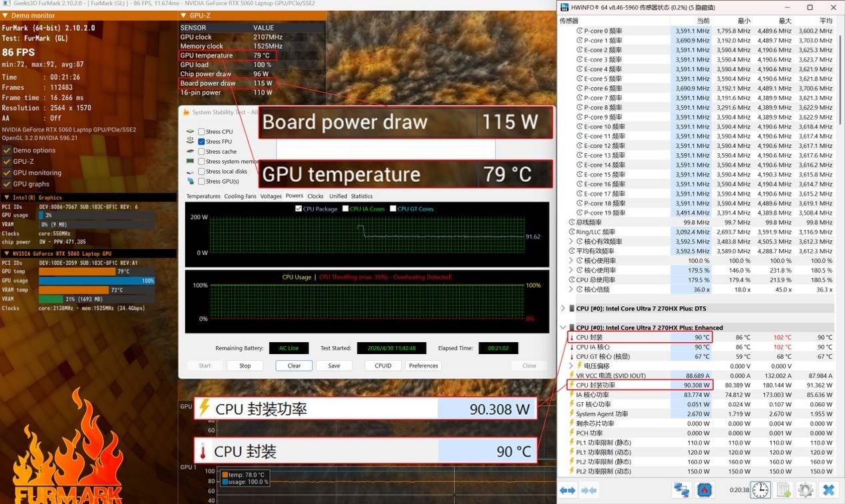Click Clear button in stability test
Image resolution: width=845 pixels, height=504 pixels.
click(294, 366)
